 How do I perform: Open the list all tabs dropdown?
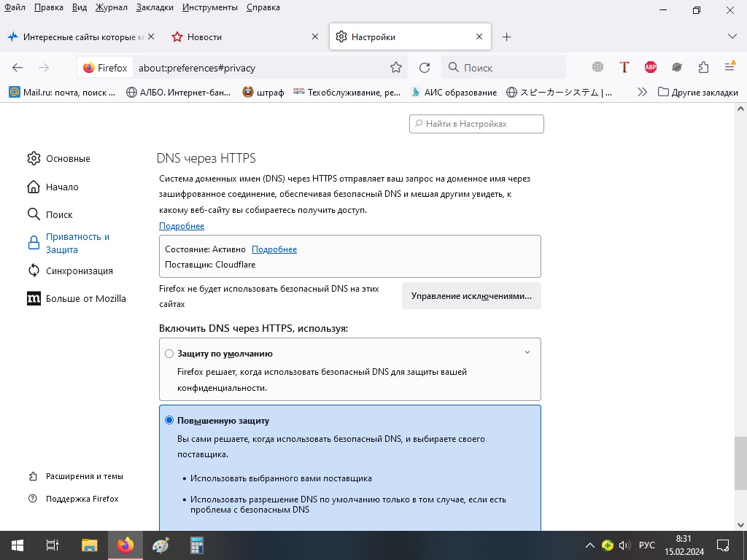point(732,36)
